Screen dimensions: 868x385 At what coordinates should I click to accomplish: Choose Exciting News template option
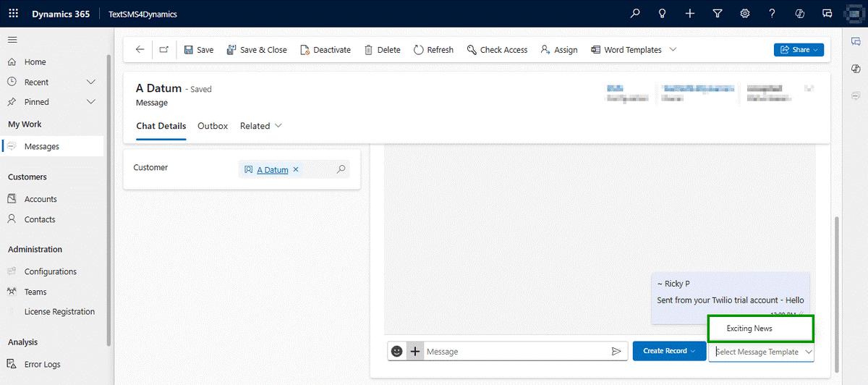[x=760, y=329]
